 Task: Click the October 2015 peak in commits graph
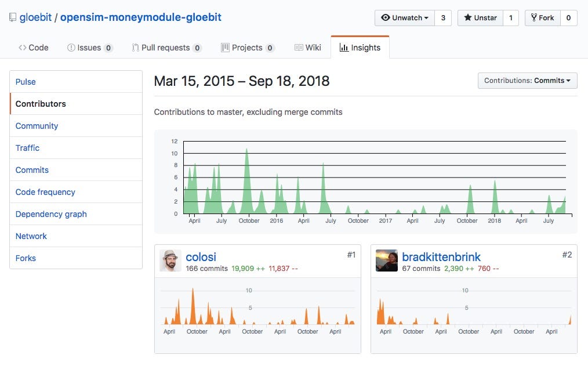247,150
